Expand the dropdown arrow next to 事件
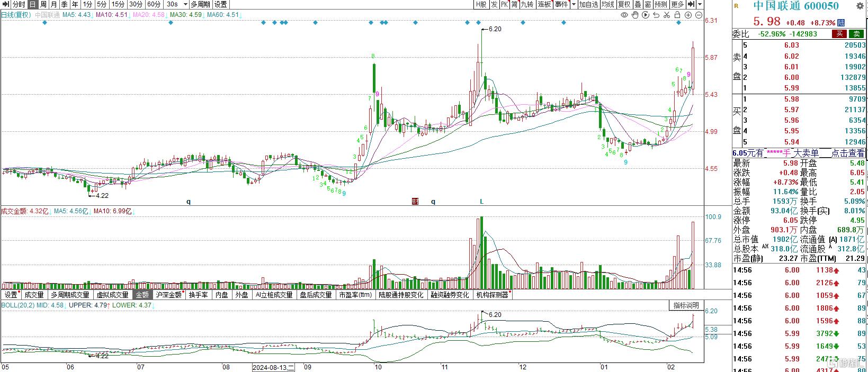Viewport: 868px width, 372px height. coord(574,4)
